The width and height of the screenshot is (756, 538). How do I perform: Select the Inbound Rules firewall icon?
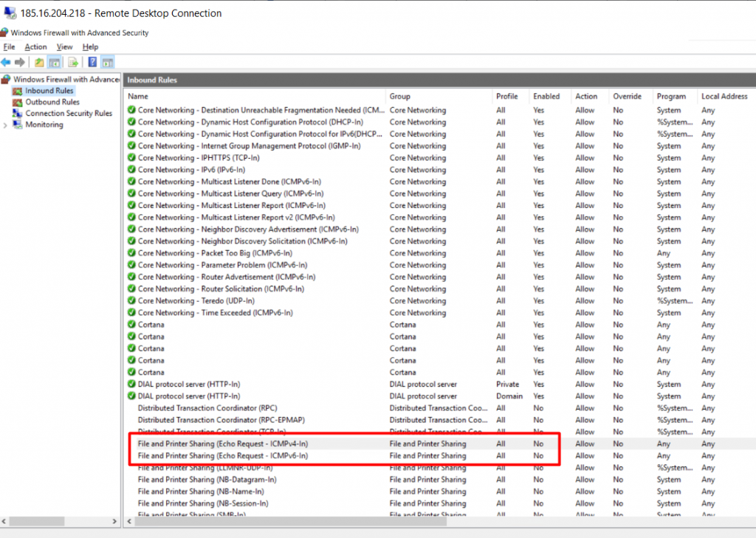pyautogui.click(x=18, y=91)
